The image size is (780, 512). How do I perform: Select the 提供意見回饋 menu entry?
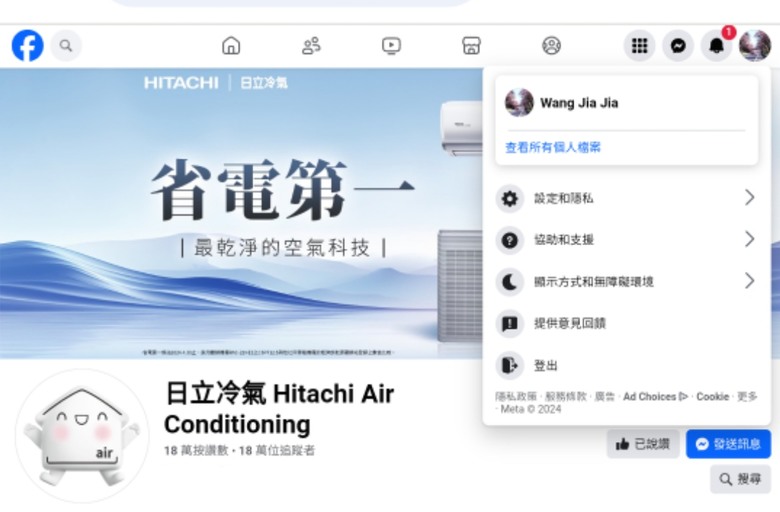coord(627,324)
